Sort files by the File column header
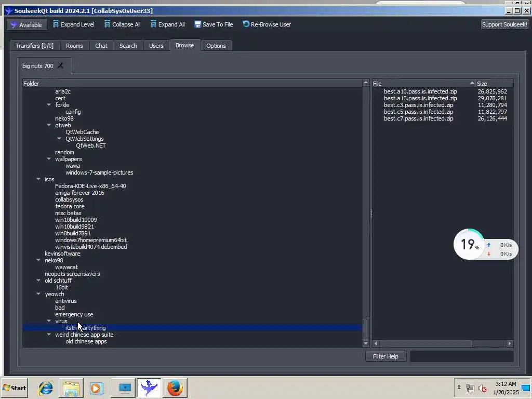Image resolution: width=532 pixels, height=399 pixels. [424, 84]
